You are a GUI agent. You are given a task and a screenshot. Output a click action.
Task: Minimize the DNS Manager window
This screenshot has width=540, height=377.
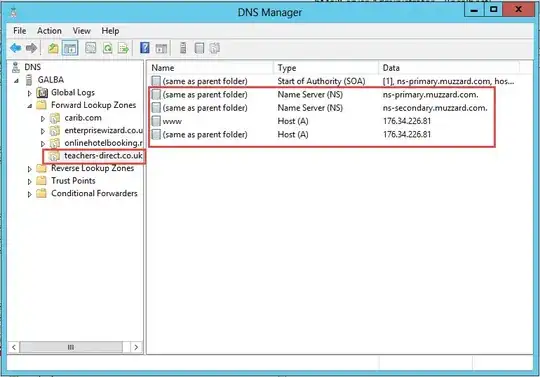click(x=475, y=10)
